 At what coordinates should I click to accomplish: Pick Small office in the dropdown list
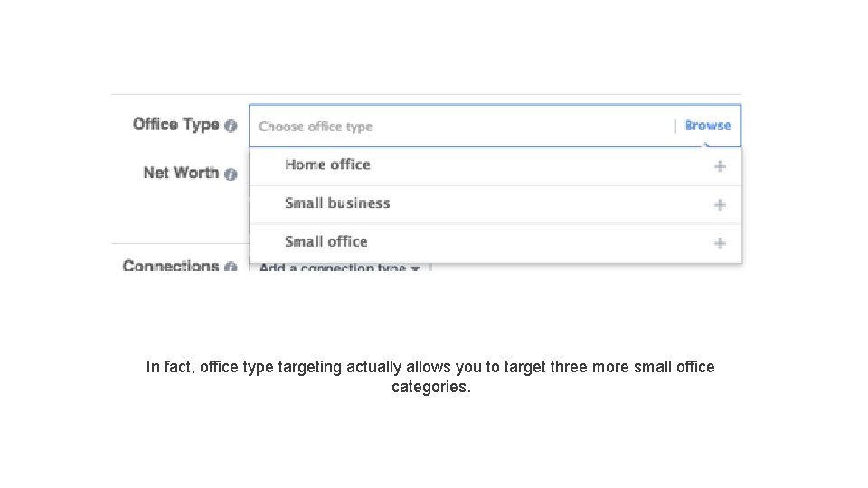coord(325,241)
